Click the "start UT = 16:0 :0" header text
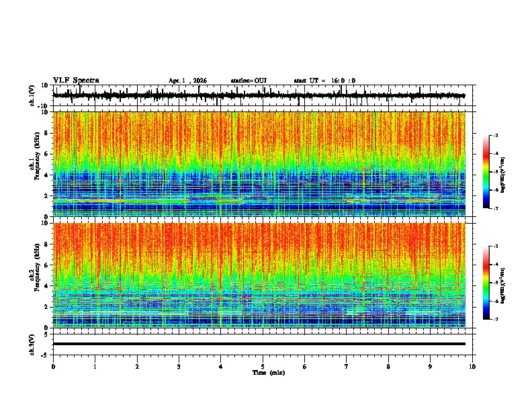The width and height of the screenshot is (532, 411). [324, 81]
